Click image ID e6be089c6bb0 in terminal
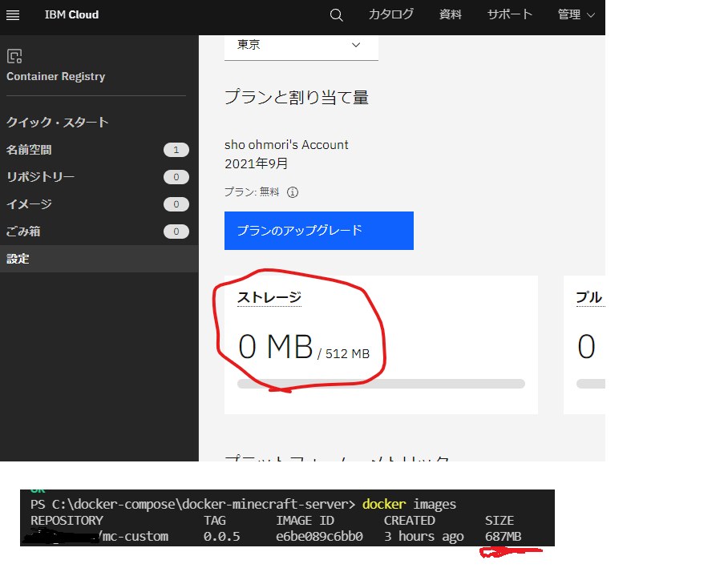This screenshot has height=568, width=728. click(x=319, y=537)
